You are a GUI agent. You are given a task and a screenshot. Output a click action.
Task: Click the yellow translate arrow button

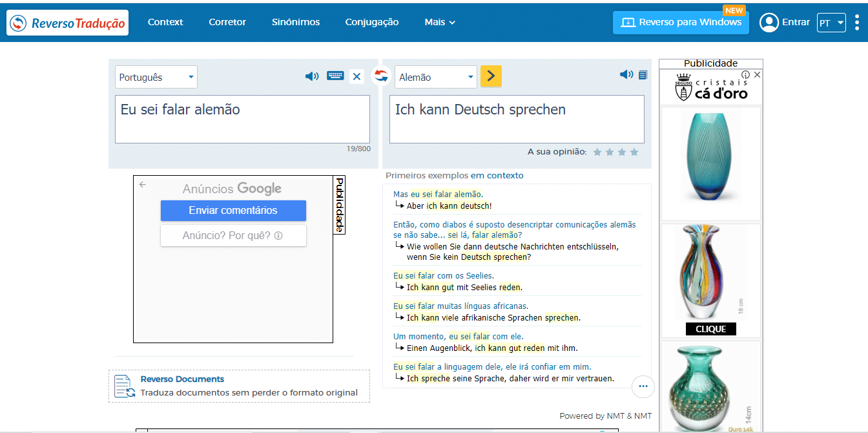491,76
